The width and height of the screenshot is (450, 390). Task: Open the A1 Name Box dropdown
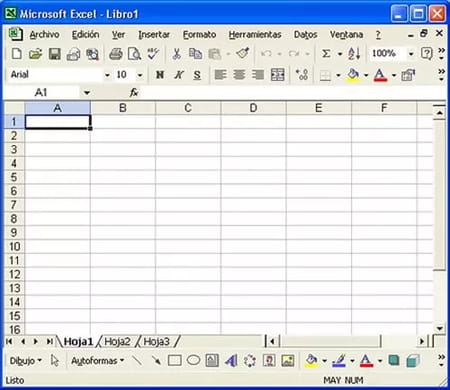(87, 93)
